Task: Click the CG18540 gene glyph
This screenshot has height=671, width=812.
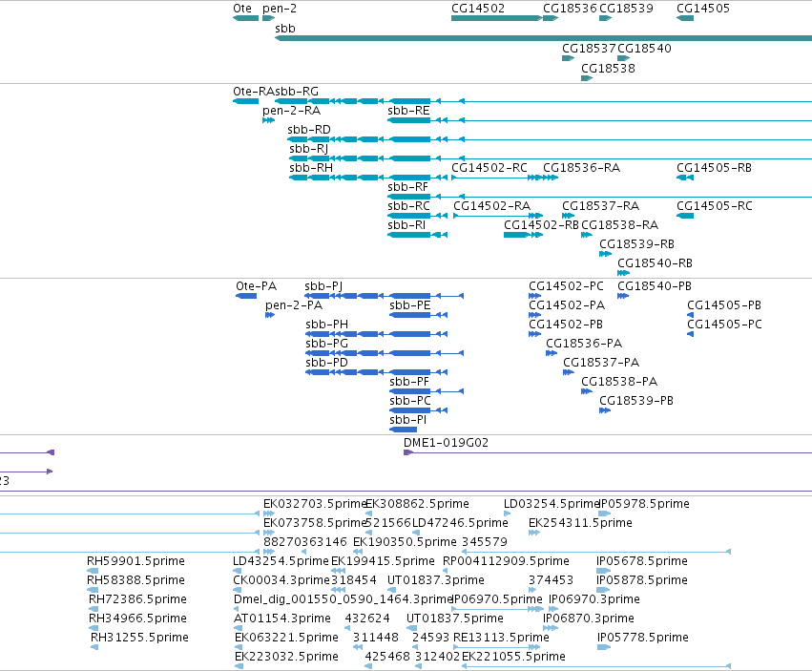Action: [623, 58]
